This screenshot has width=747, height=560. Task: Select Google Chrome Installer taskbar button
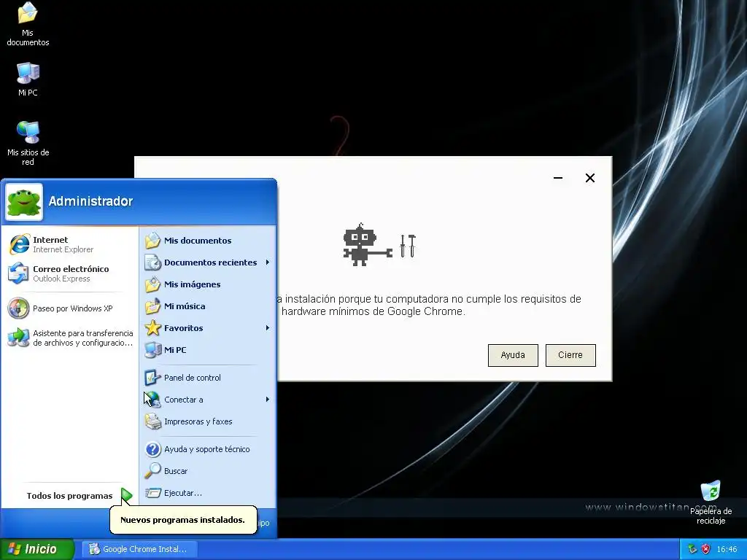[x=139, y=549]
